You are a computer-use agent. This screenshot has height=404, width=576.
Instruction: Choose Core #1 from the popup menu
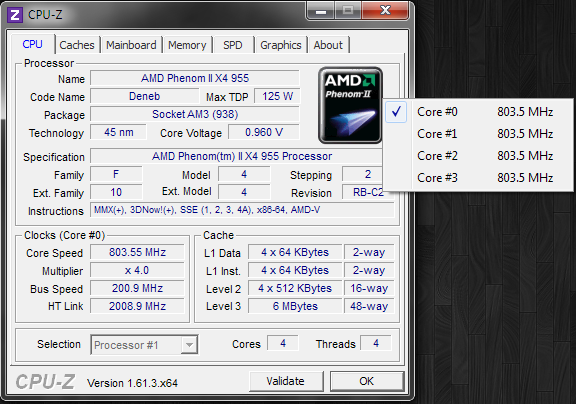tap(478, 134)
